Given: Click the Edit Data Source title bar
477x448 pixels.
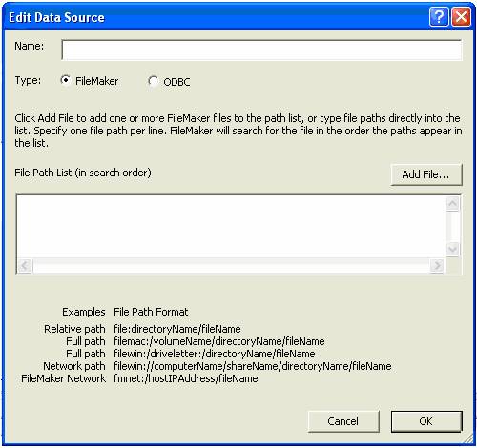Looking at the screenshot, I should (x=217, y=17).
